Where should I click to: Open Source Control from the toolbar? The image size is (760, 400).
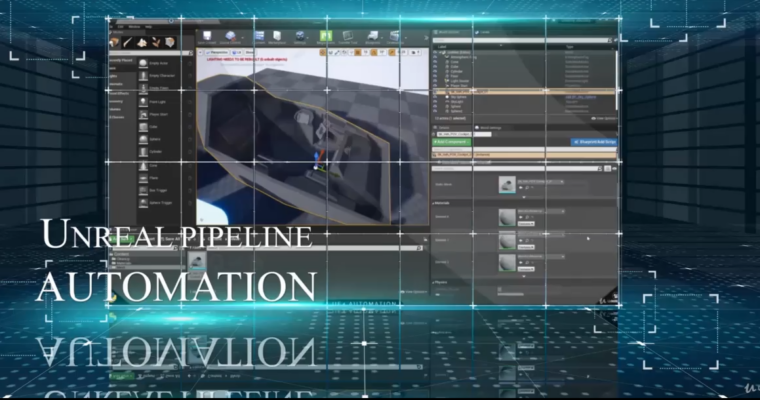230,35
